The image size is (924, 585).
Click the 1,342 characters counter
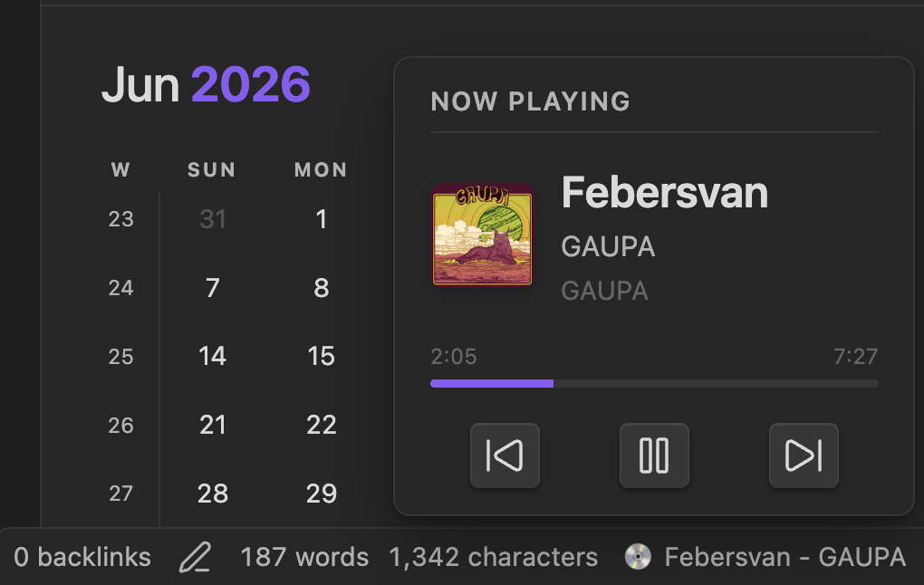pyautogui.click(x=493, y=557)
